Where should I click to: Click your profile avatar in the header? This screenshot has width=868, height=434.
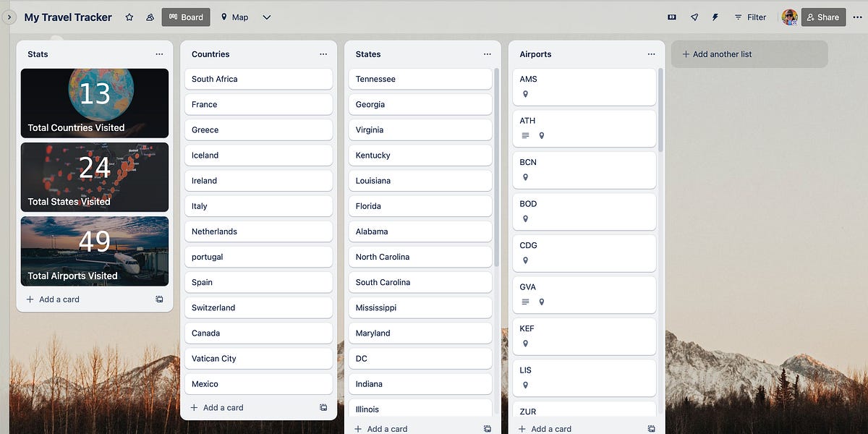pyautogui.click(x=789, y=17)
